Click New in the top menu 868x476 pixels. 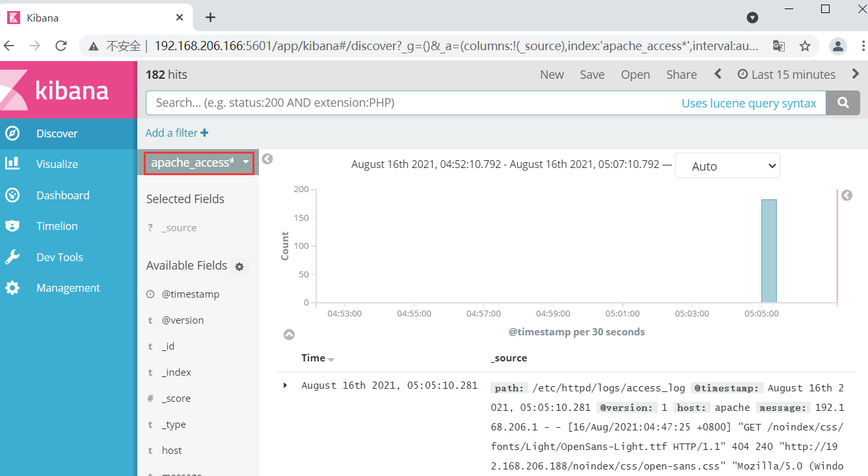coord(552,75)
